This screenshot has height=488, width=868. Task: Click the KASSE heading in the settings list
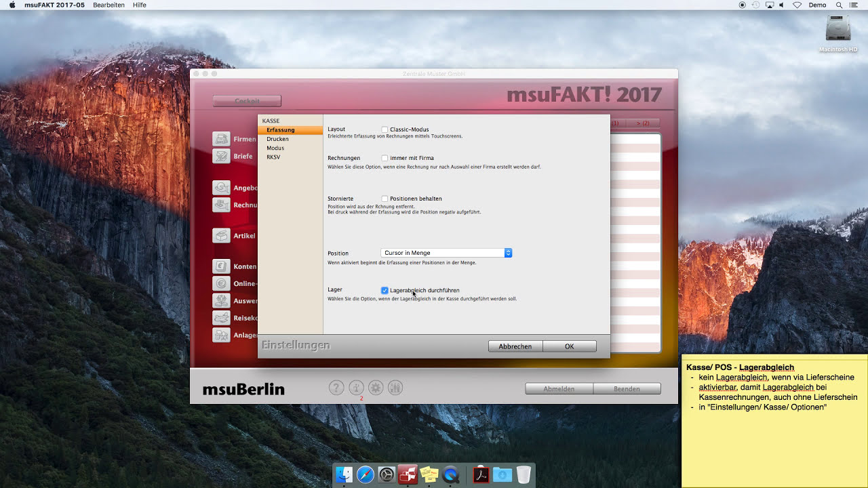pyautogui.click(x=271, y=121)
